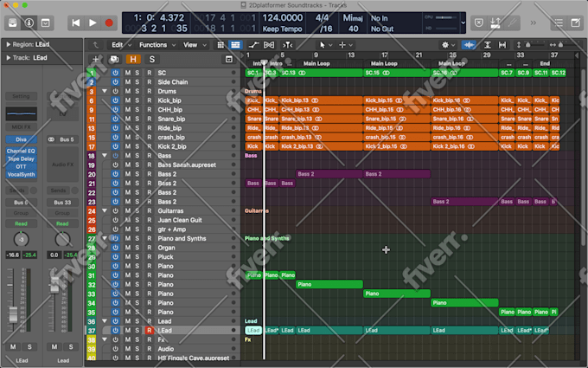Image resolution: width=588 pixels, height=368 pixels.
Task: Expand the Region: LEad inspector section
Action: [x=9, y=44]
